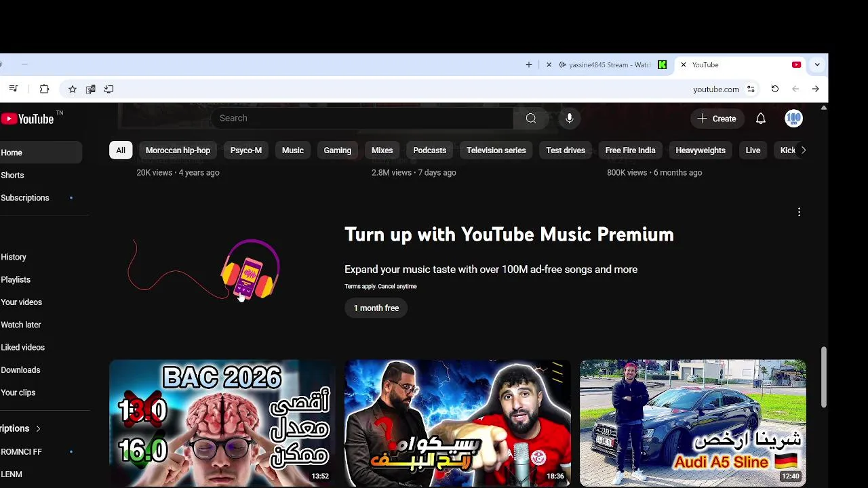Open the 18:36 video thumbnail with lightning

pyautogui.click(x=458, y=423)
